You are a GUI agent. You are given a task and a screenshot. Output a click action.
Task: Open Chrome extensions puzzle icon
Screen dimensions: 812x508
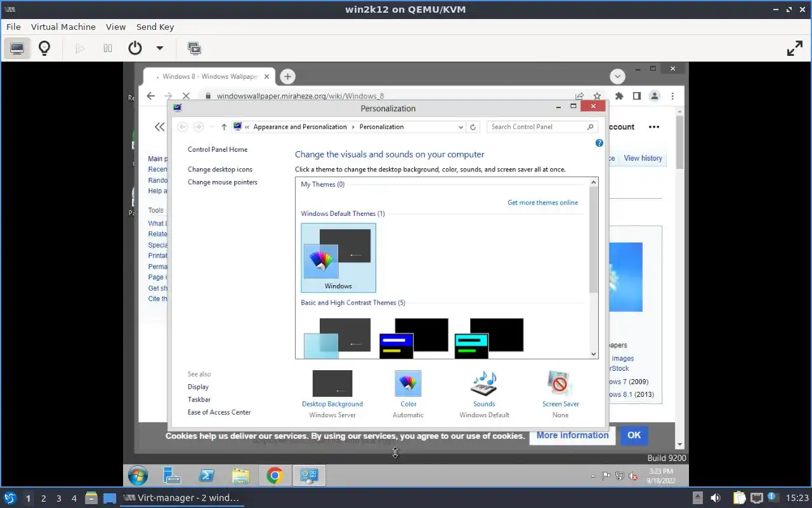619,96
